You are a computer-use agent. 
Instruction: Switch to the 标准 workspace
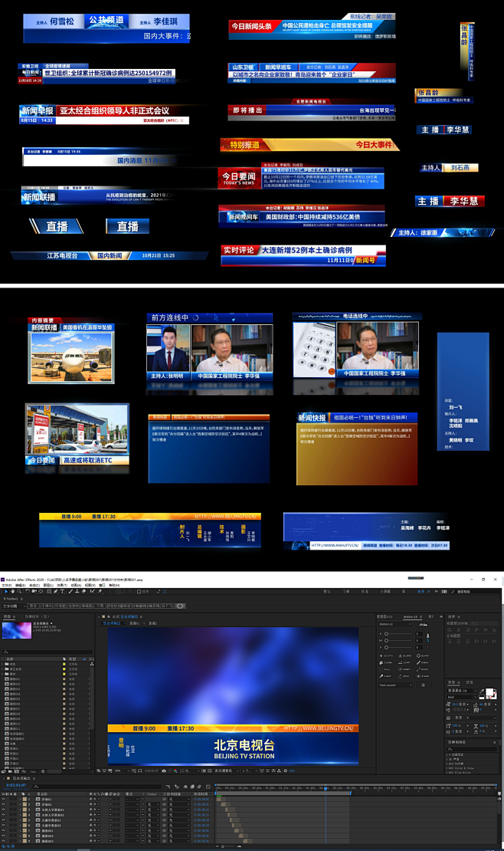tap(365, 592)
